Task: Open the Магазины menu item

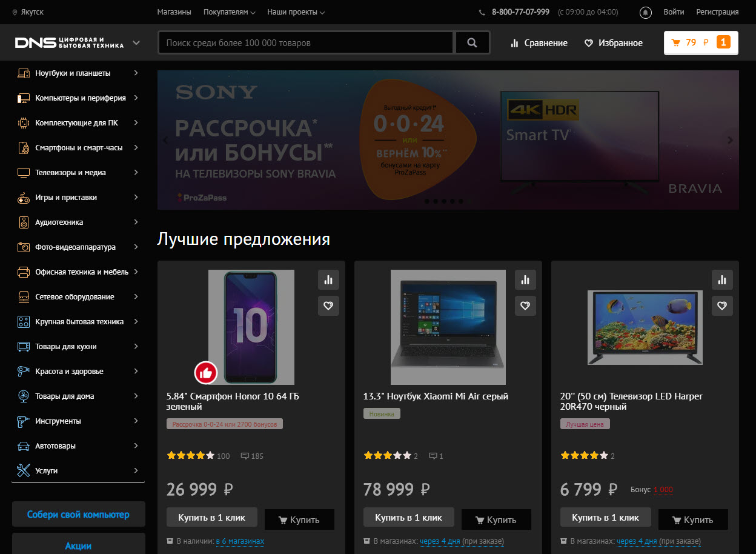Action: pos(174,12)
